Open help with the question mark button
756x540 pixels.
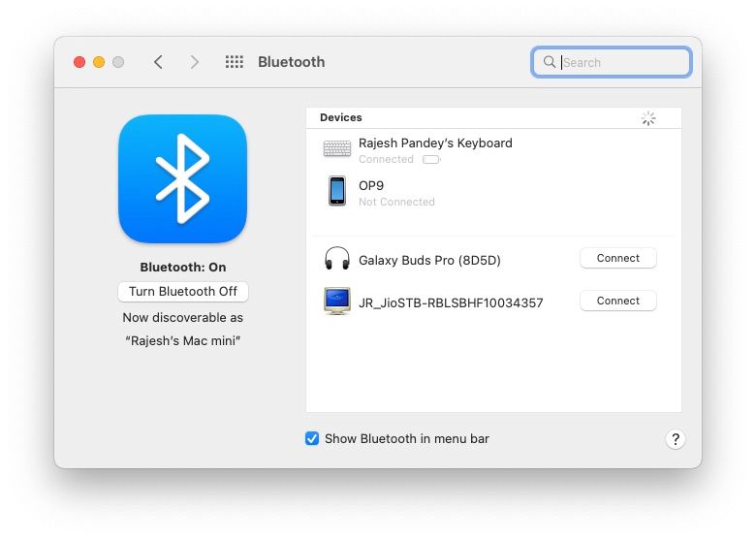point(676,439)
